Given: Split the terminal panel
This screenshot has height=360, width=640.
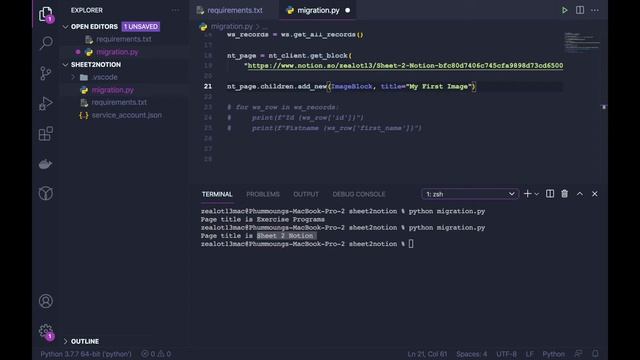Looking at the screenshot, I should point(550,194).
